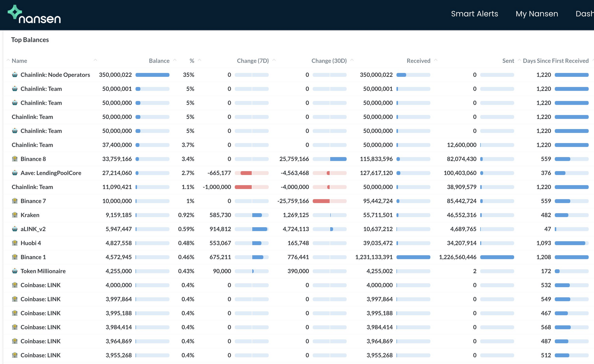This screenshot has height=364, width=594.
Task: Sort by Days Since First Received header
Action: 556,61
